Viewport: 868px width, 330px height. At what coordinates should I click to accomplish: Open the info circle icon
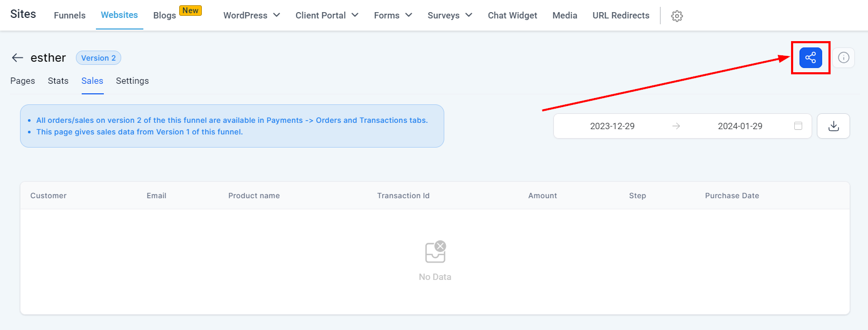click(x=844, y=57)
